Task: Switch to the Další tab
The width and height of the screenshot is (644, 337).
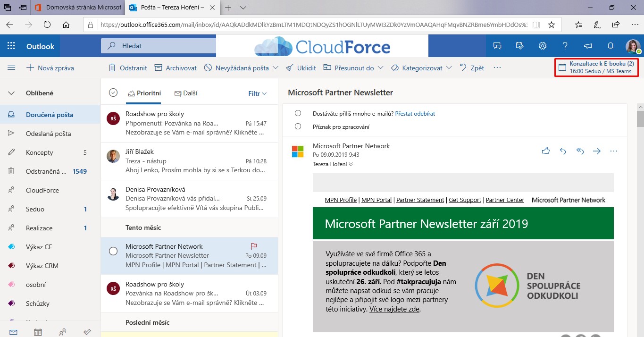Action: click(x=186, y=93)
